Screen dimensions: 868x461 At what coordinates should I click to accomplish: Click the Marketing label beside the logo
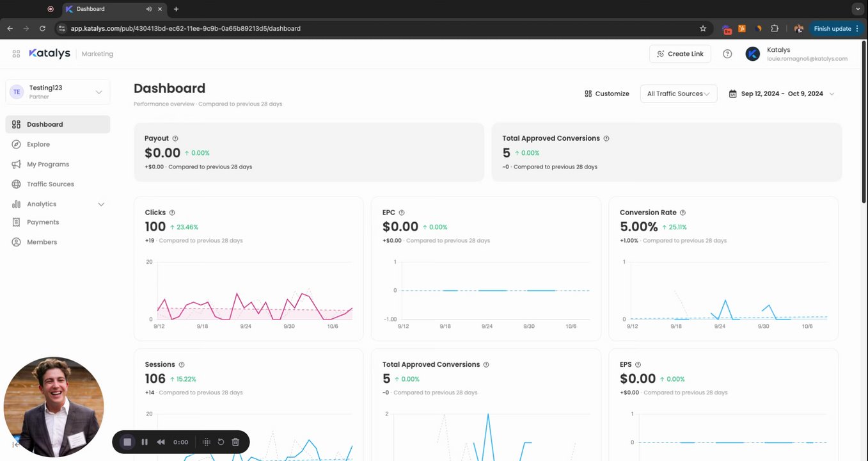[97, 54]
